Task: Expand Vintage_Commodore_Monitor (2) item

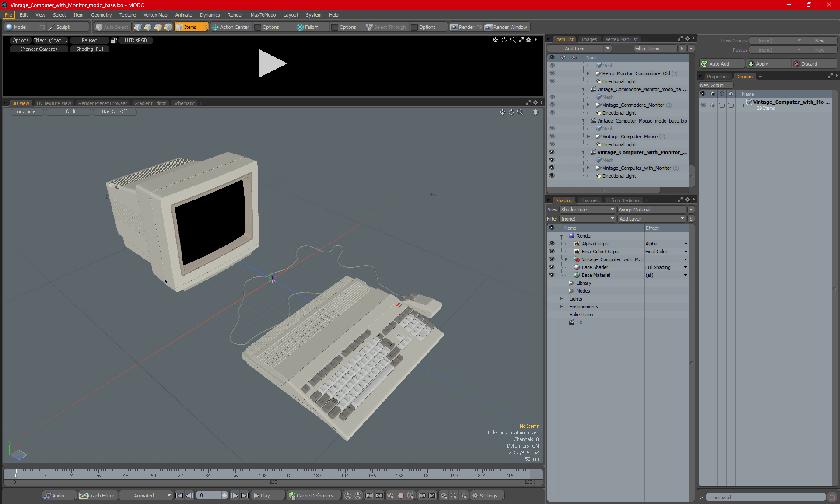Action: pos(588,105)
